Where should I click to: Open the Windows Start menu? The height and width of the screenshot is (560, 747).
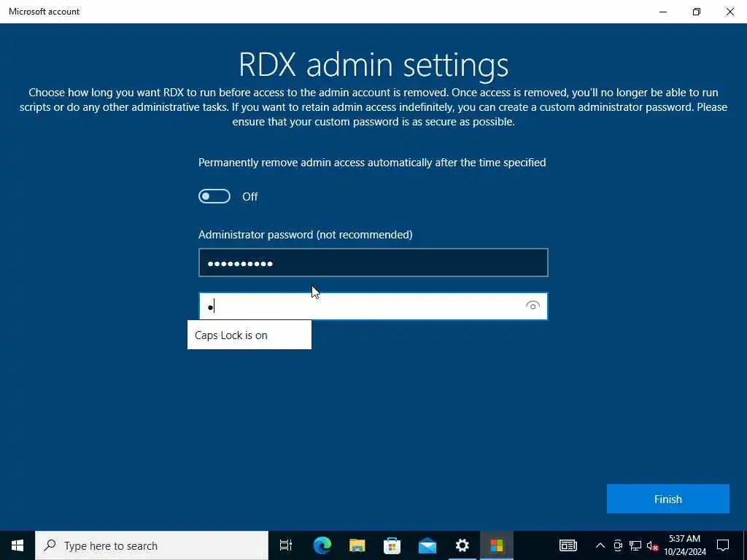coord(18,545)
